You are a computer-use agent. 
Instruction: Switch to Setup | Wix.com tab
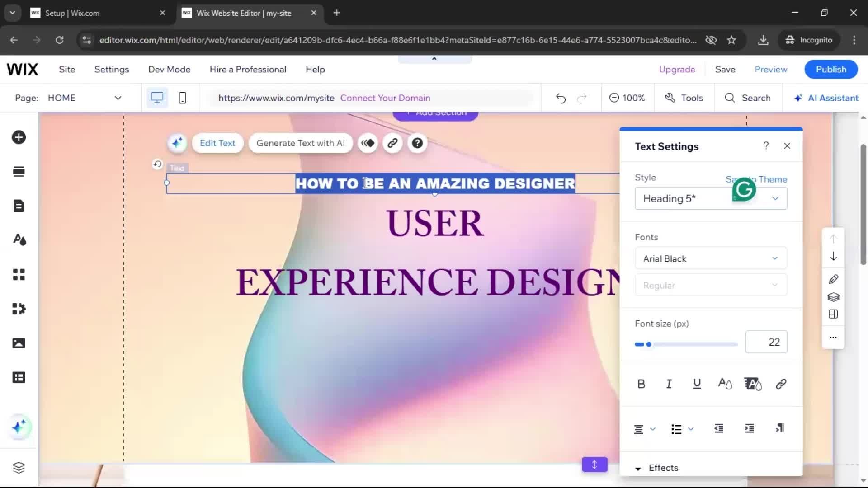click(98, 13)
